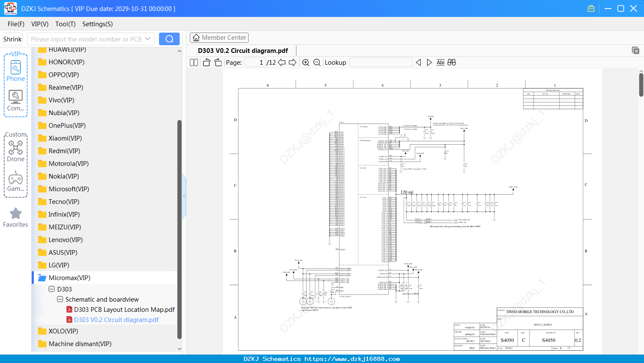The image size is (644, 363).
Task: Click the tree list scrollbar thumb
Action: click(179, 229)
